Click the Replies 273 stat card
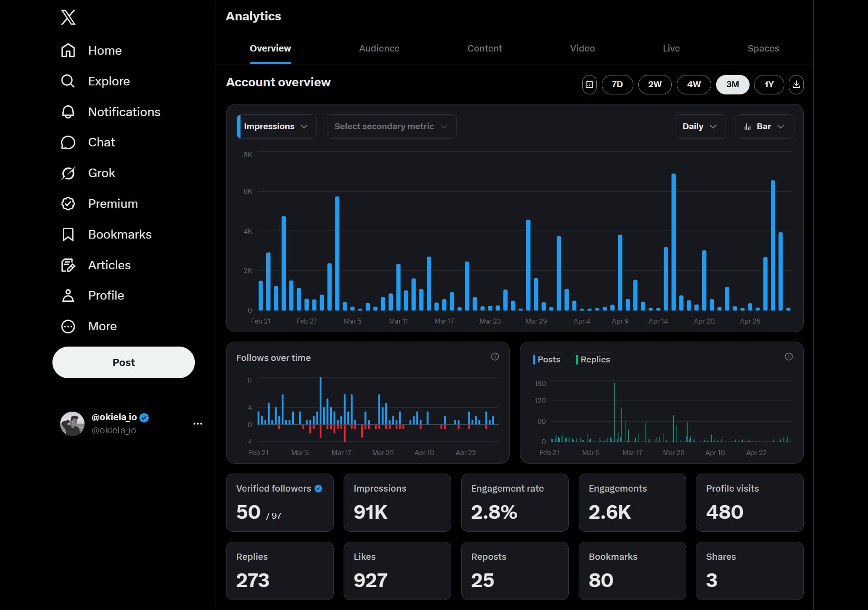The image size is (868, 610). 280,571
